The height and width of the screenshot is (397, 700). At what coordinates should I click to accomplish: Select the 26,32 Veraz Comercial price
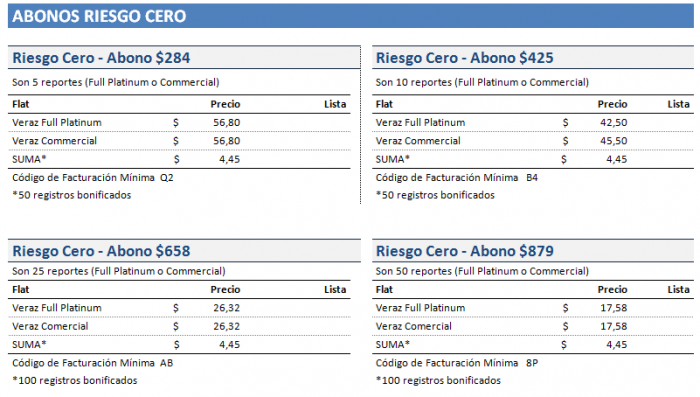pyautogui.click(x=226, y=326)
